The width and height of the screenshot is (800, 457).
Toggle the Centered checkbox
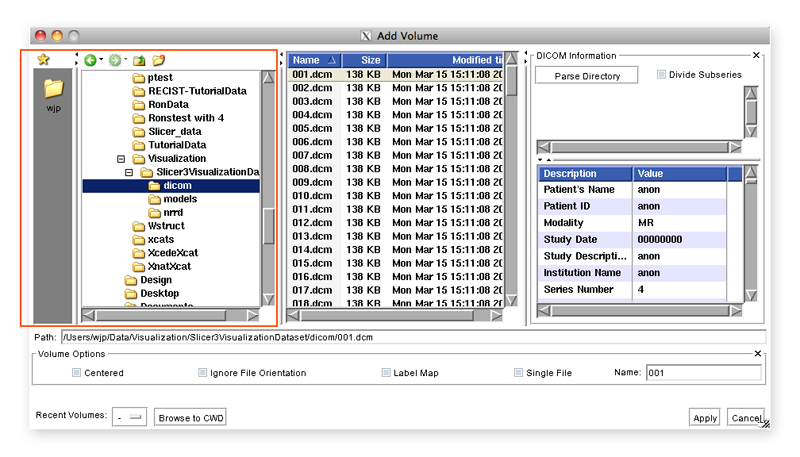pos(76,373)
